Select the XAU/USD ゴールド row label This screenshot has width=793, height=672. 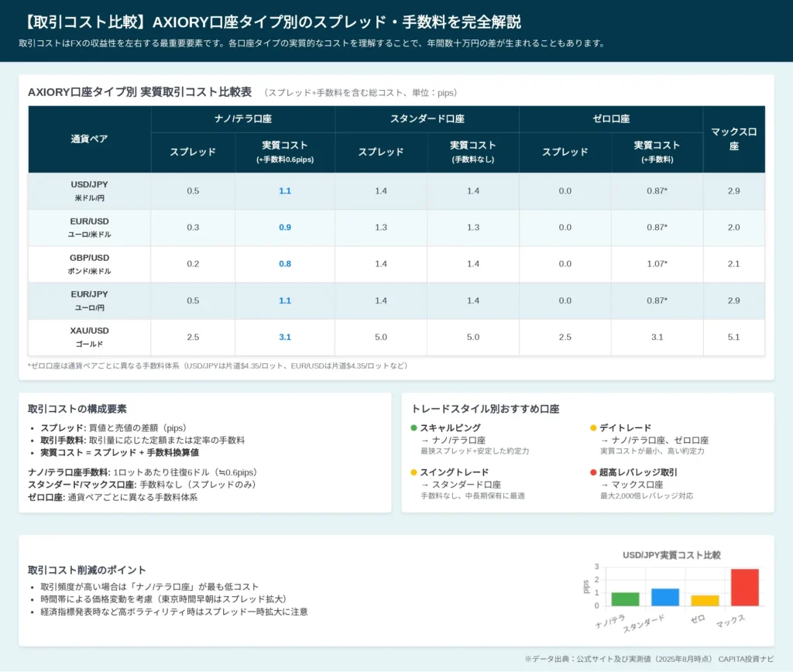click(90, 337)
